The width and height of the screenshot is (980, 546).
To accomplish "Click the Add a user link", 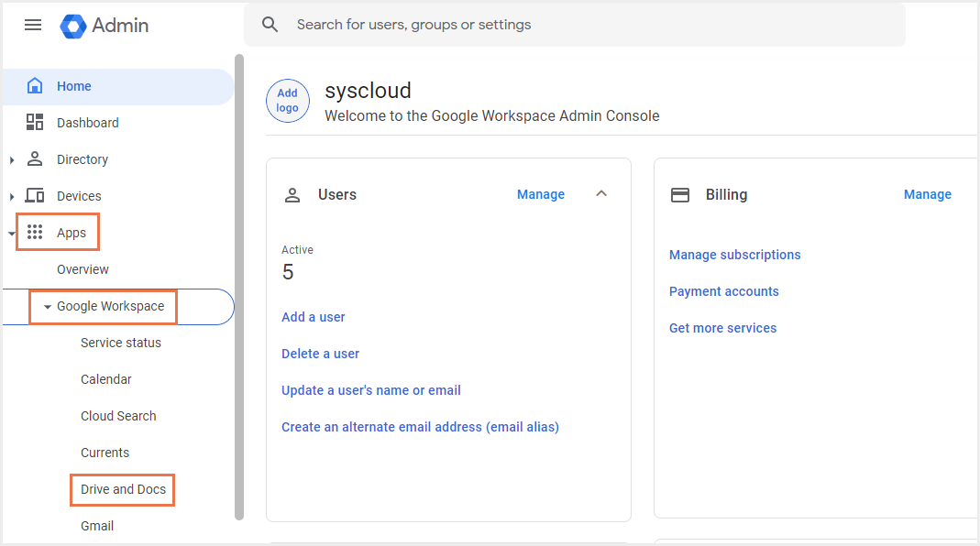I will pos(314,316).
